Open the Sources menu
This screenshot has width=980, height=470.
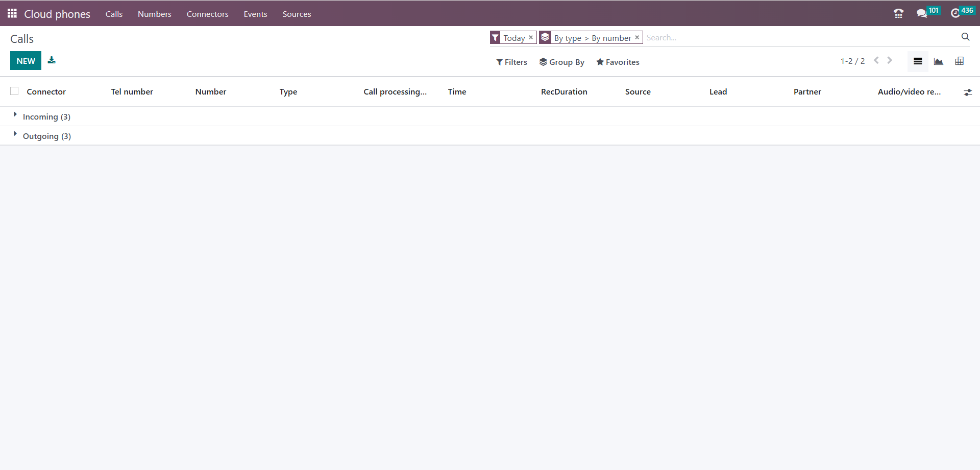(297, 14)
